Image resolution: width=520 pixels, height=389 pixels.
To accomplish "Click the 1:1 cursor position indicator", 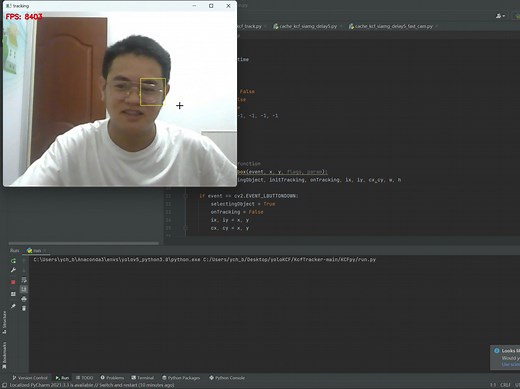I will (x=493, y=385).
